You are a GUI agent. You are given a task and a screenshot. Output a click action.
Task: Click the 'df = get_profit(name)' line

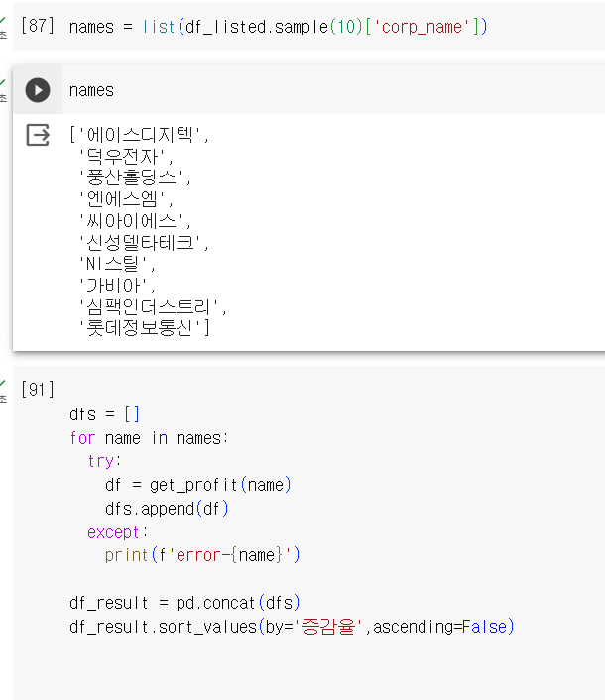(x=197, y=485)
